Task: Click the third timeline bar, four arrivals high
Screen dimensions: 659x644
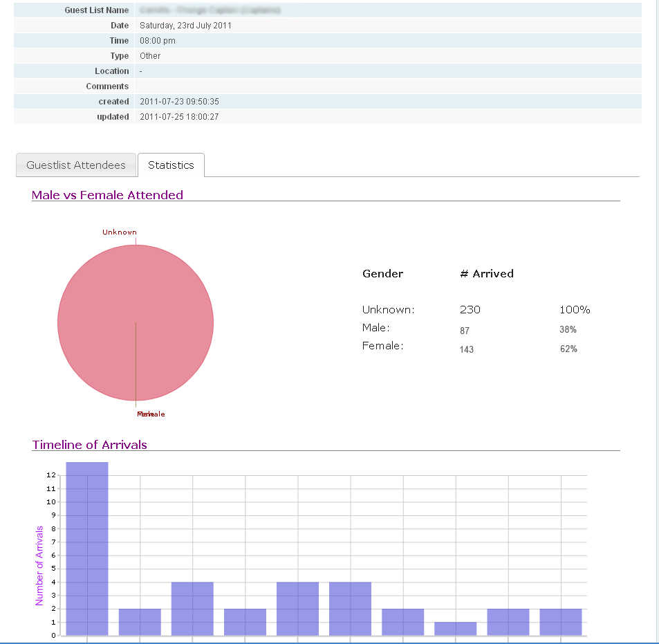Action: point(192,609)
